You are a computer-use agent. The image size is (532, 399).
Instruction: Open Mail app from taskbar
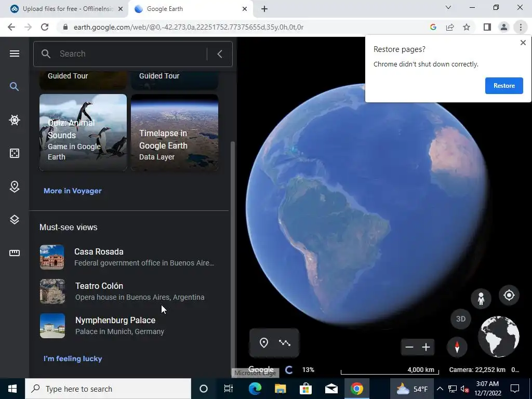coord(331,389)
